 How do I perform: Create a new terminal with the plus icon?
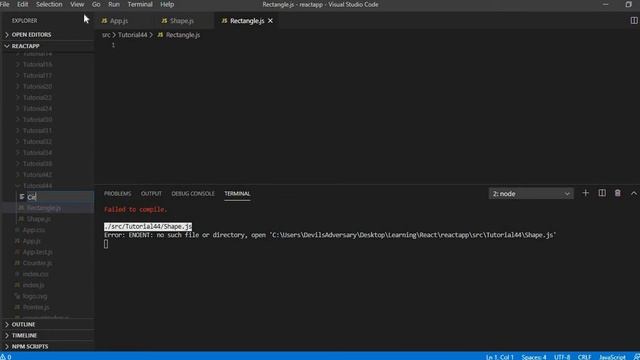pos(585,193)
